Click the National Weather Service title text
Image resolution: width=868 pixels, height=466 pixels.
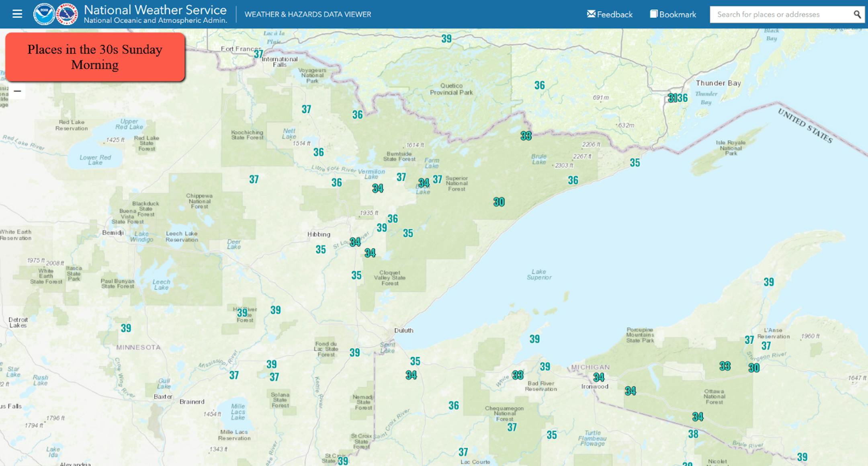(x=155, y=10)
